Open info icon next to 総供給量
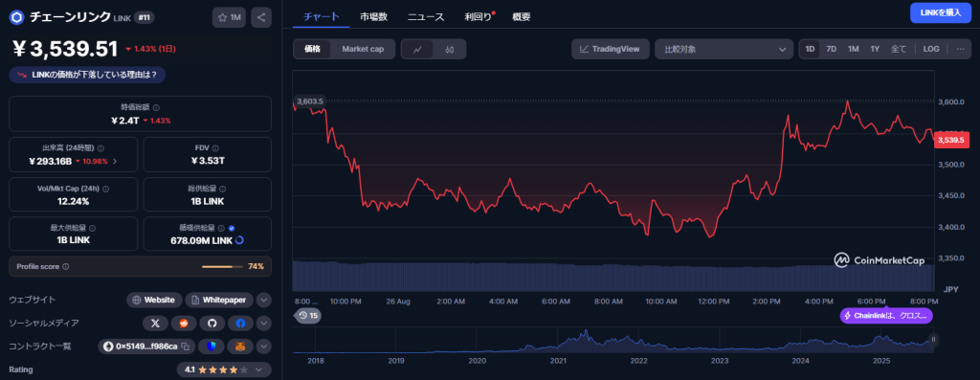This screenshot has height=380, width=980. point(223,189)
